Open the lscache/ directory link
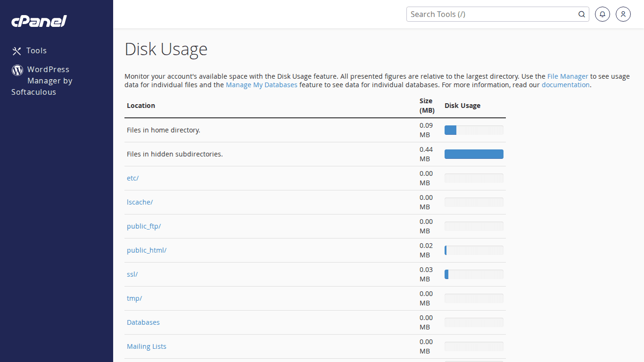644x362 pixels. pyautogui.click(x=140, y=202)
